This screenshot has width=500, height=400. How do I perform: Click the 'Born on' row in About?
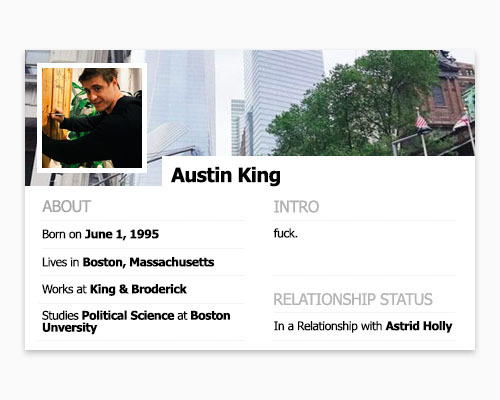click(142, 234)
